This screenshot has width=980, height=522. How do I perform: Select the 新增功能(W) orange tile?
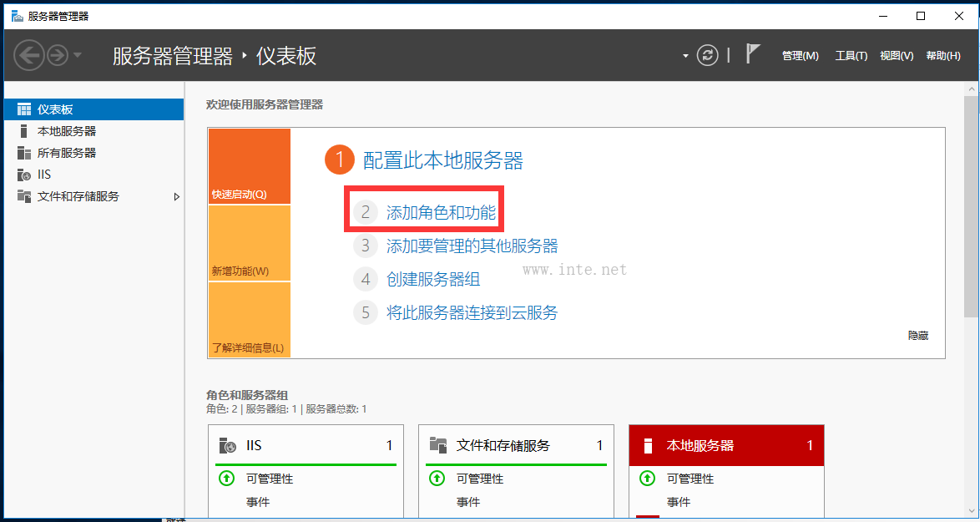(x=249, y=243)
